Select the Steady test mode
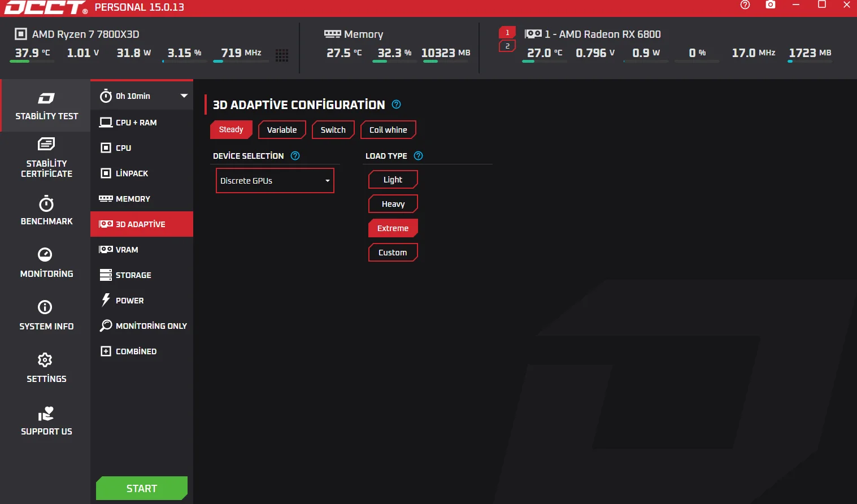 231,129
